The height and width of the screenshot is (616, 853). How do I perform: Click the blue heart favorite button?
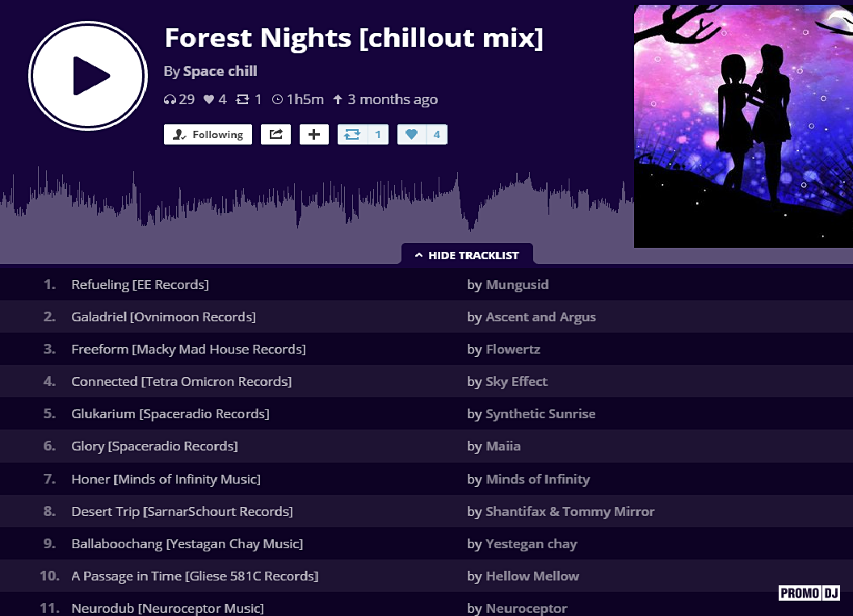pyautogui.click(x=412, y=134)
